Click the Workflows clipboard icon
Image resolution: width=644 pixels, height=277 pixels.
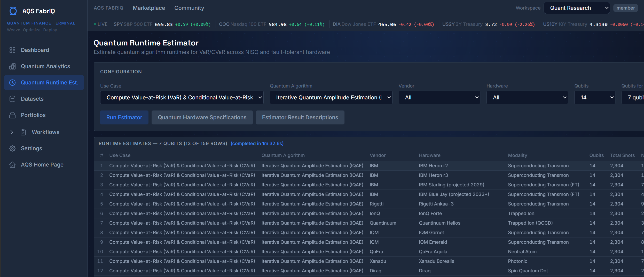[23, 132]
